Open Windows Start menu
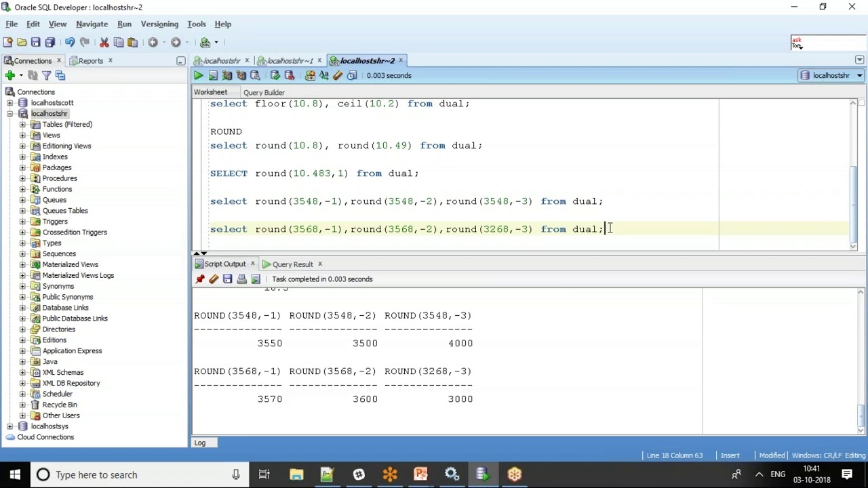868x488 pixels. [15, 474]
